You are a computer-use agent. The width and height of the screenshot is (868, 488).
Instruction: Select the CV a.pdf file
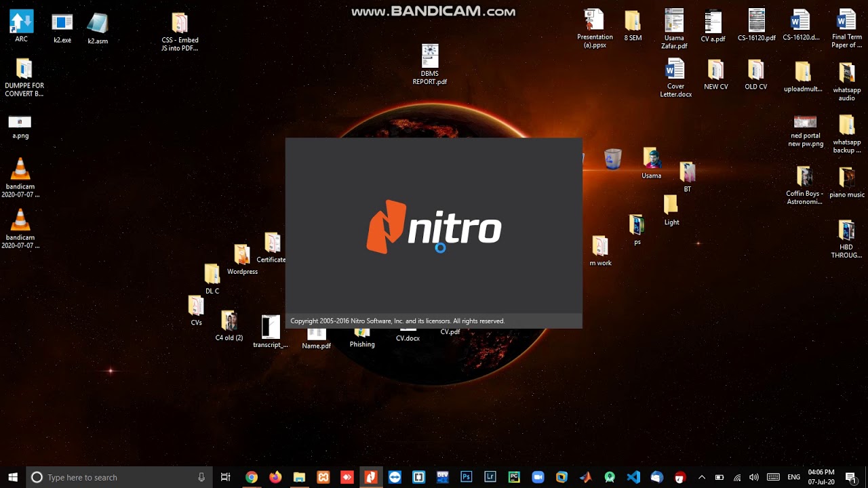713,27
